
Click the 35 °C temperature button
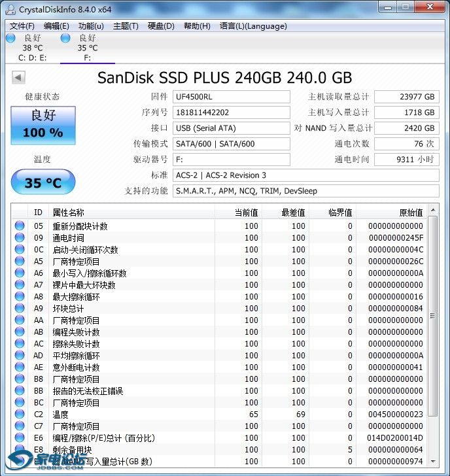[x=43, y=182]
